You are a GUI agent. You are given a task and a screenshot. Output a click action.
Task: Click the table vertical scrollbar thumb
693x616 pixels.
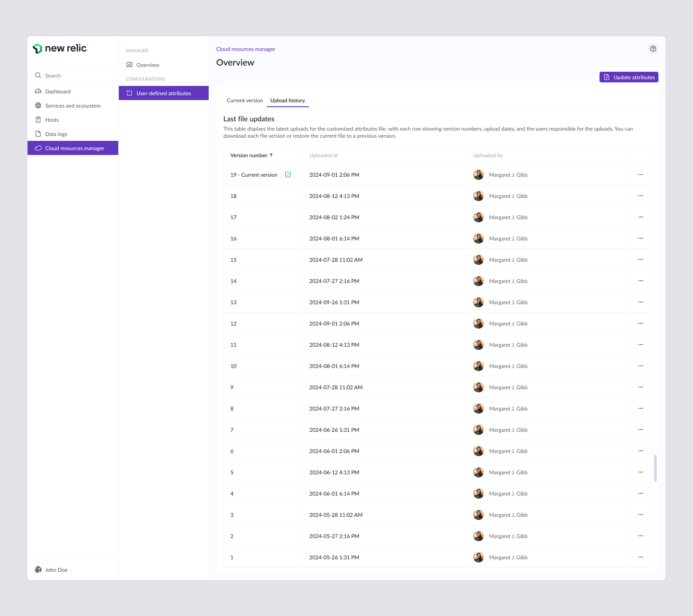[655, 468]
